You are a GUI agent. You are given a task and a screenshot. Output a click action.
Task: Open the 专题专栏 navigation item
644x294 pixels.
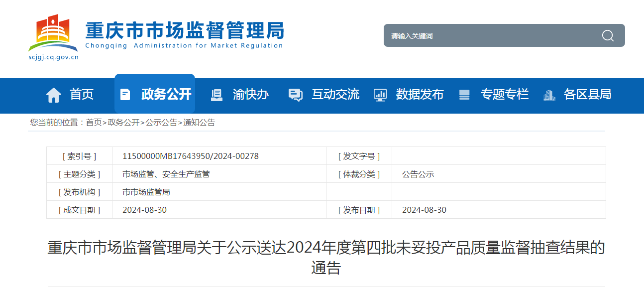(x=504, y=94)
